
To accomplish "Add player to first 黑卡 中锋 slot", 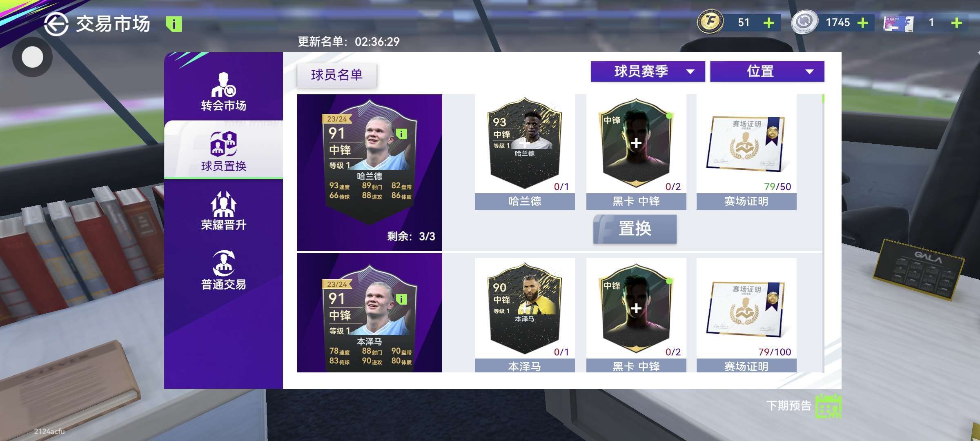I will click(x=636, y=144).
